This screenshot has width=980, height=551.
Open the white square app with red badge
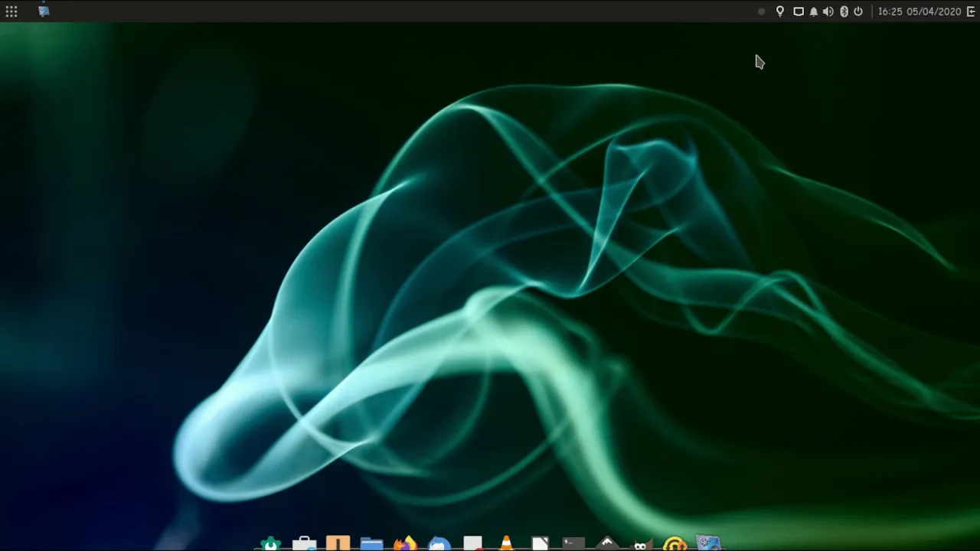[x=472, y=543]
